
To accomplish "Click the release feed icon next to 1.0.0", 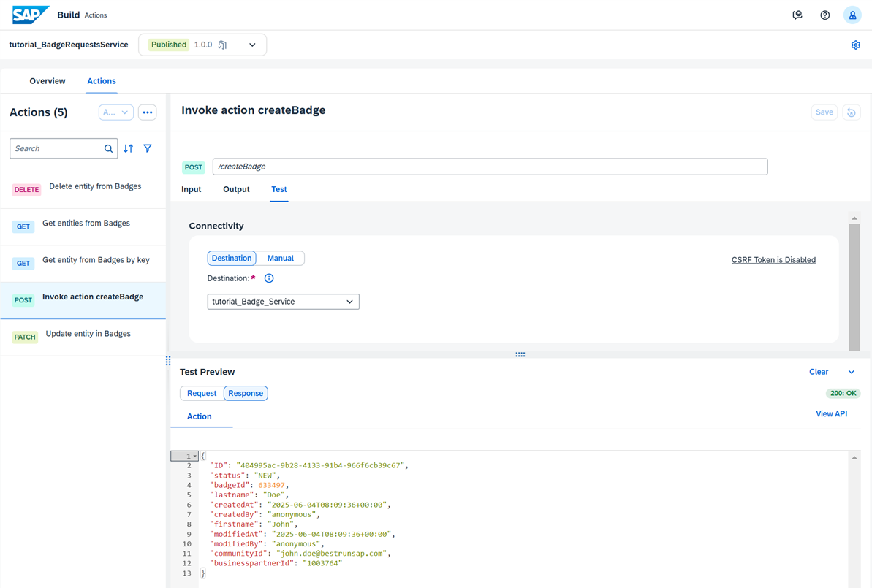I will [x=222, y=45].
